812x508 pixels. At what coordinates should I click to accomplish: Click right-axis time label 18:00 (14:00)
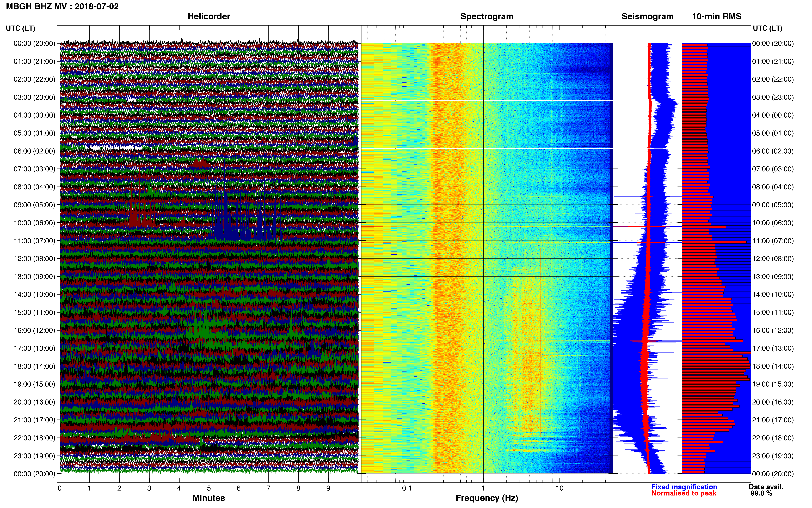click(x=773, y=366)
